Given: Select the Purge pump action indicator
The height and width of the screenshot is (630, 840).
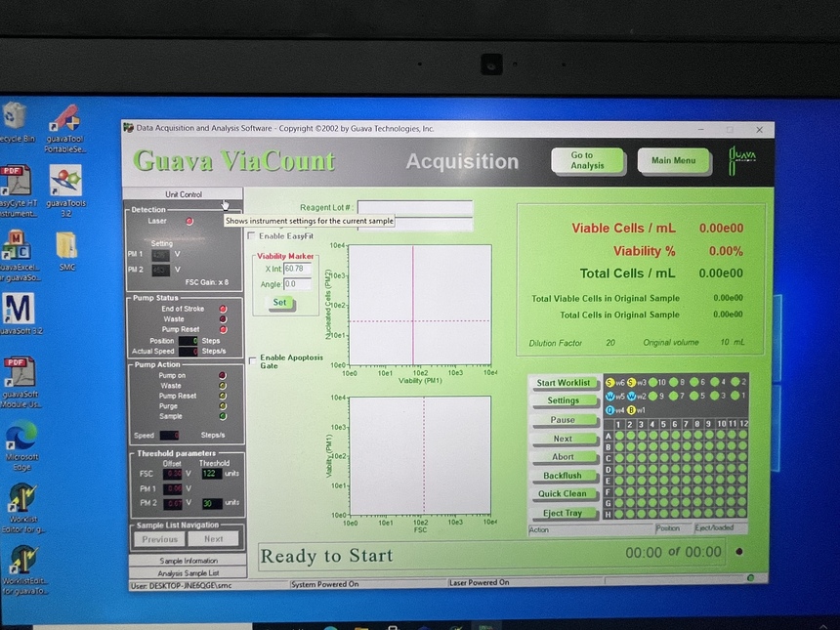Looking at the screenshot, I should (223, 405).
